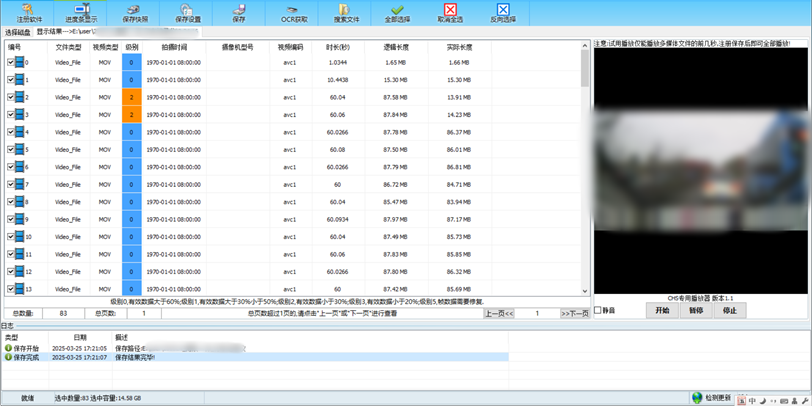
Task: Click the 60.0934 duration cell
Action: [338, 219]
